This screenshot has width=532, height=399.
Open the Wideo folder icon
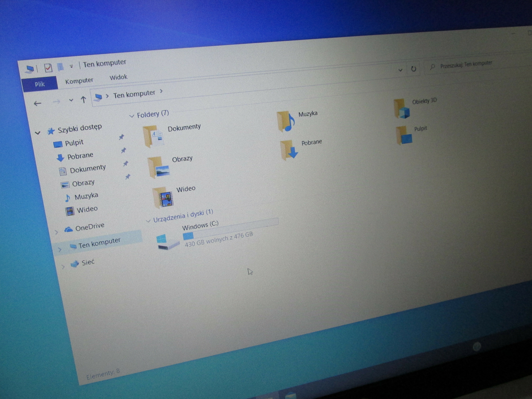pos(163,198)
